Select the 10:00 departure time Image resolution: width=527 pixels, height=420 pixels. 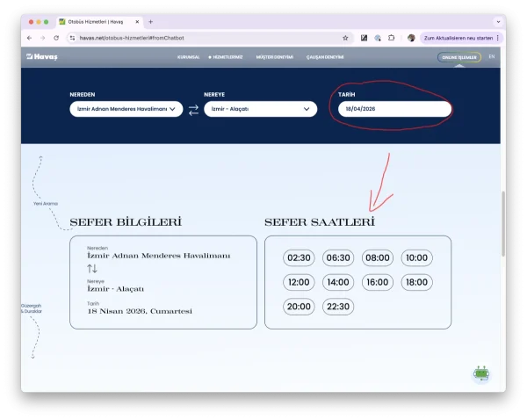(x=416, y=258)
